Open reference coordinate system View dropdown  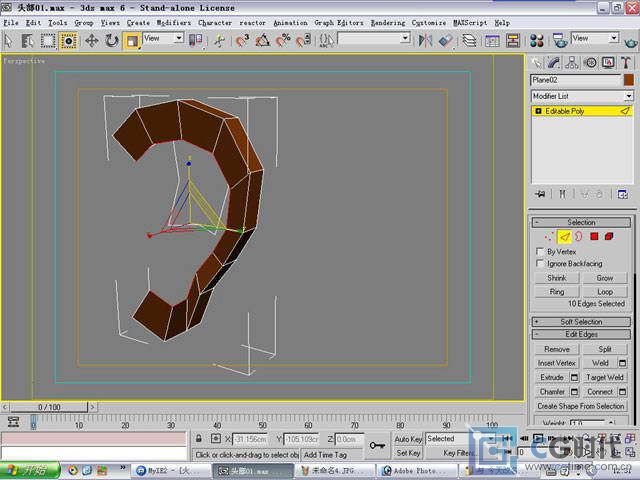click(x=163, y=38)
